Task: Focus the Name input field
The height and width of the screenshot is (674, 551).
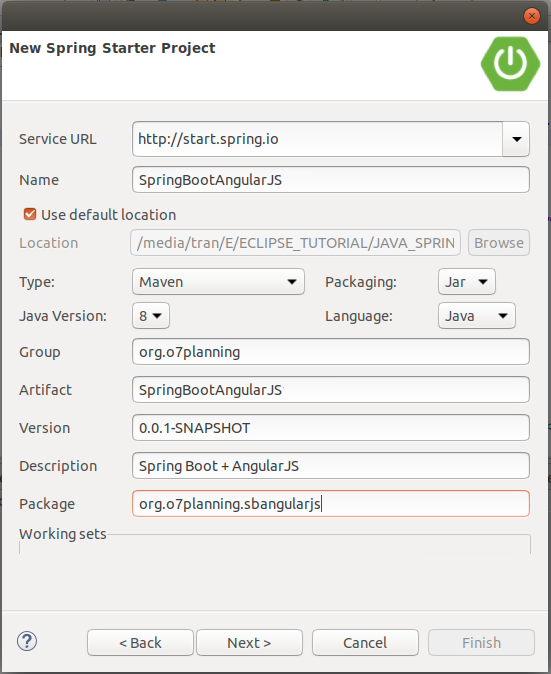Action: [x=331, y=180]
